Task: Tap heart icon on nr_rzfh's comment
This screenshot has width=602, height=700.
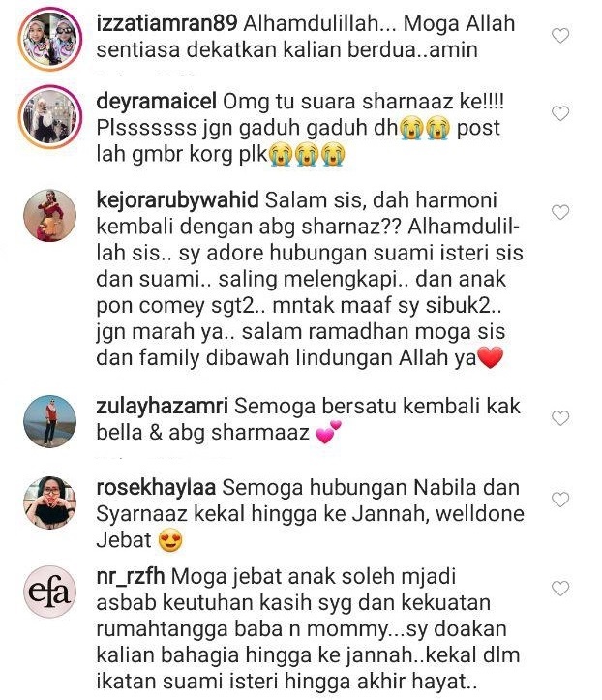Action: (560, 588)
